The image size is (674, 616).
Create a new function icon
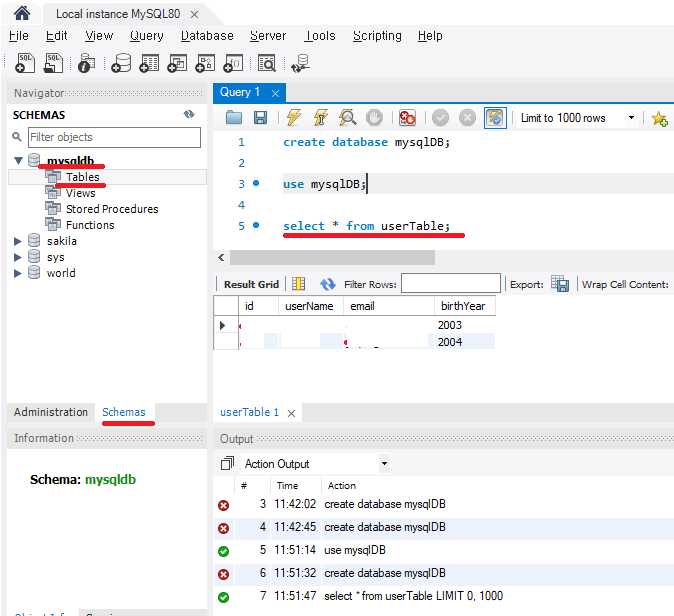tap(233, 63)
